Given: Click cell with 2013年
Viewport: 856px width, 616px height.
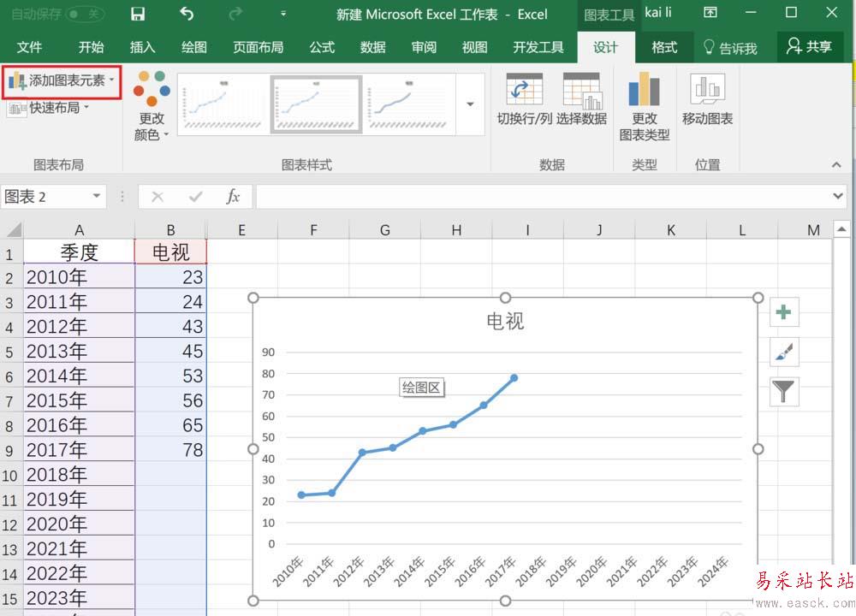Looking at the screenshot, I should (79, 351).
